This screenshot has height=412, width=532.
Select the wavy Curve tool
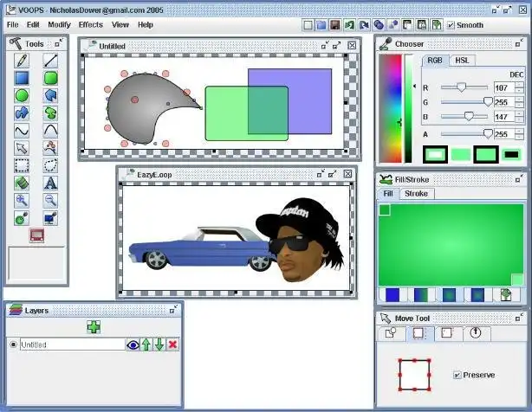point(22,131)
